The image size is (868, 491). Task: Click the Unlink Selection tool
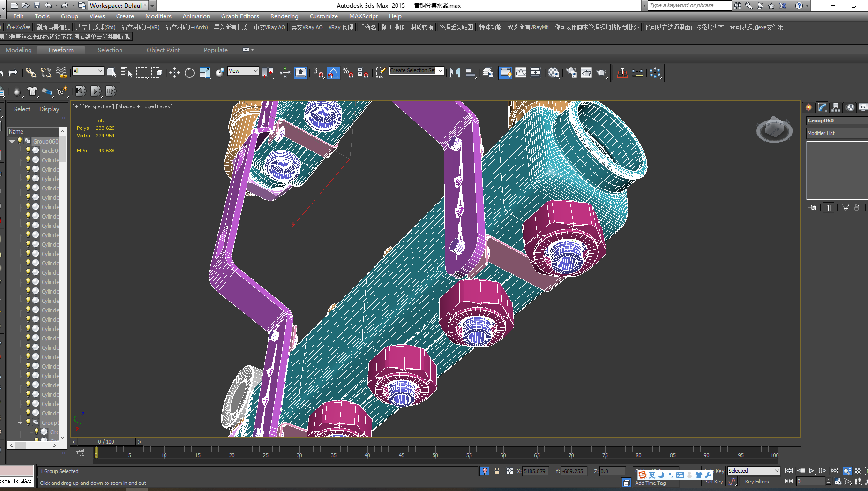pos(46,72)
